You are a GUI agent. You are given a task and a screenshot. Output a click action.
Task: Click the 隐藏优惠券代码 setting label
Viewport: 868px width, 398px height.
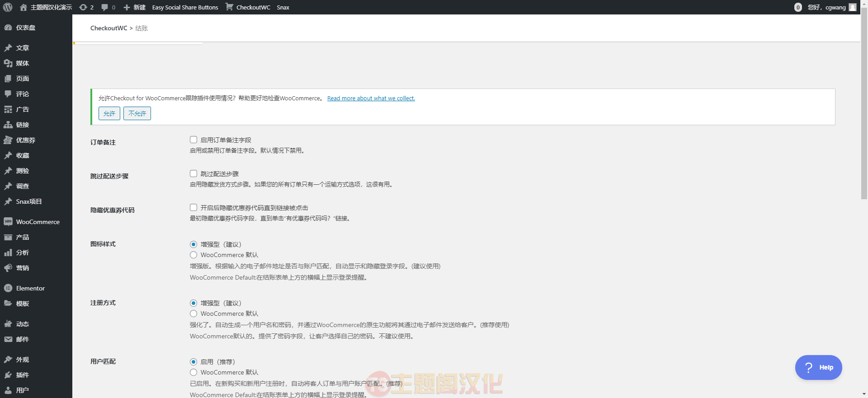click(113, 210)
